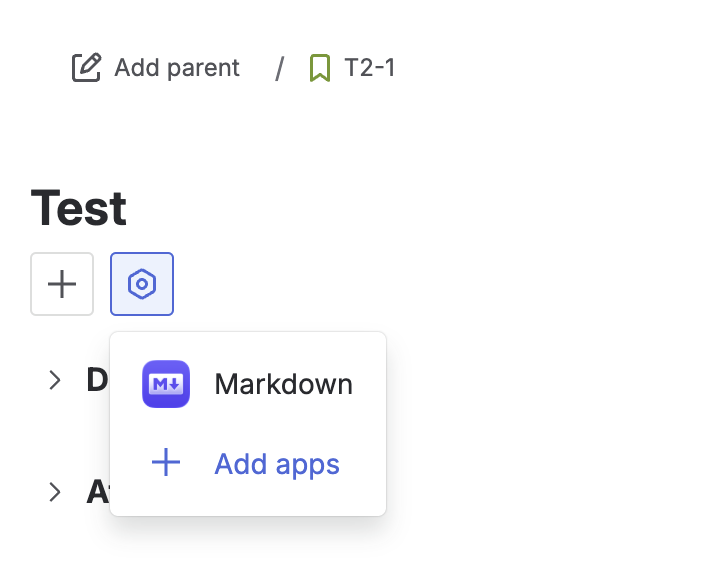Click the purple Markdown app icon
This screenshot has height=580, width=706.
166,384
